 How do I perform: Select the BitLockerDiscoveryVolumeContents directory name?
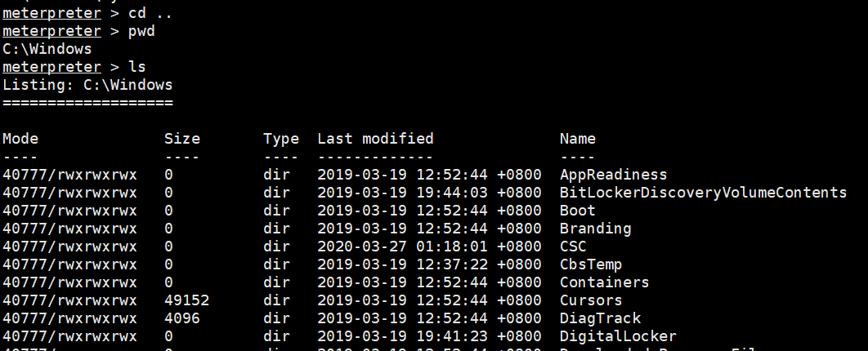(703, 193)
